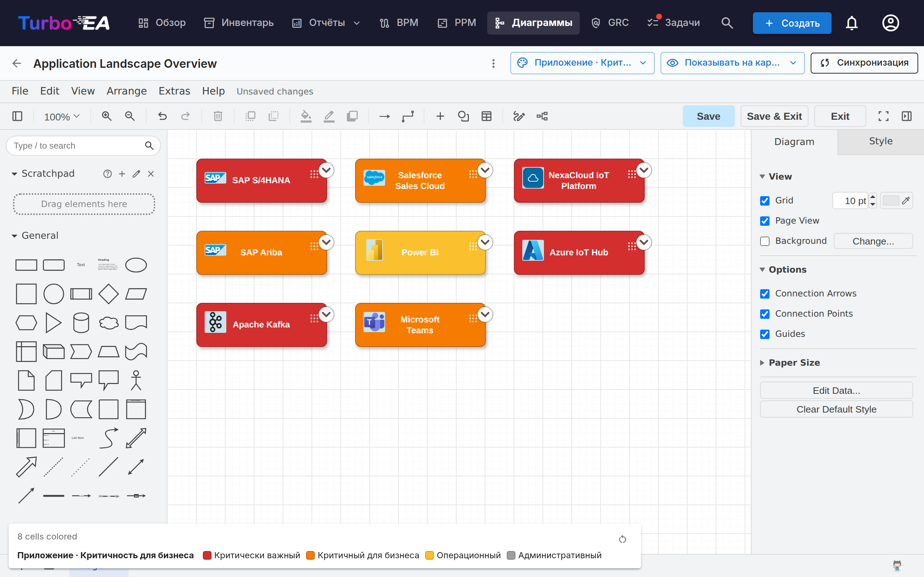This screenshot has width=924, height=577.
Task: Disable the Connection Arrows checkbox
Action: [765, 294]
